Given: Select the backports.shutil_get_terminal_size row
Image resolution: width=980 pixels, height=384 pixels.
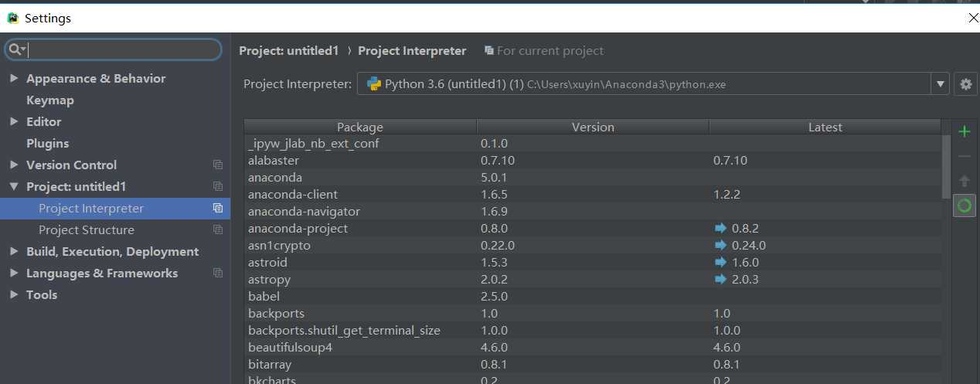Looking at the screenshot, I should coord(593,330).
